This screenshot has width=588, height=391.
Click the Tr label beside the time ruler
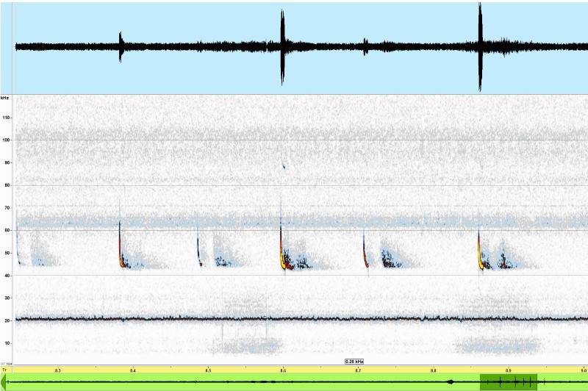click(4, 370)
